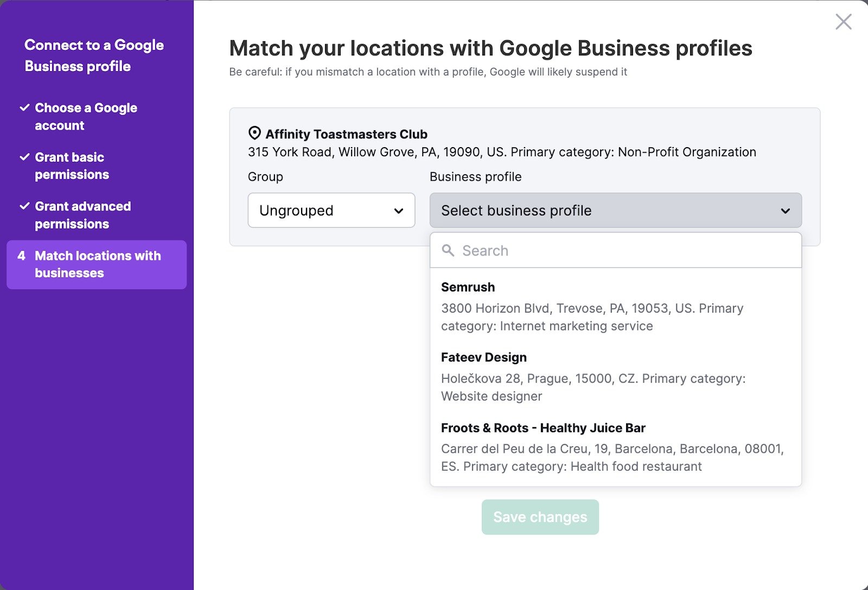Go to the Choose a Google account step
Screen dimensions: 868x590
[x=85, y=116]
